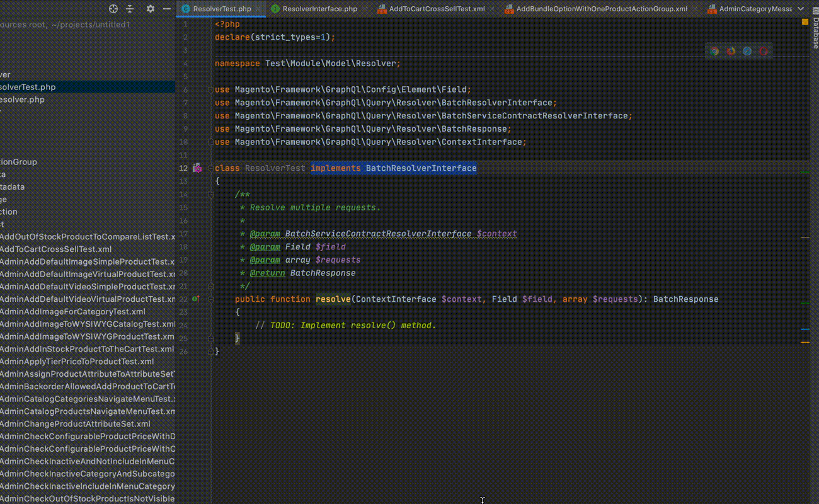Show hidden editor tabs dropdown arrow
The height and width of the screenshot is (504, 819).
coord(799,9)
